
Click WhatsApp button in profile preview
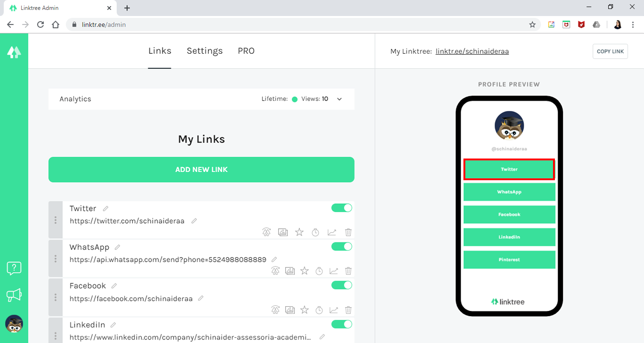(x=509, y=192)
